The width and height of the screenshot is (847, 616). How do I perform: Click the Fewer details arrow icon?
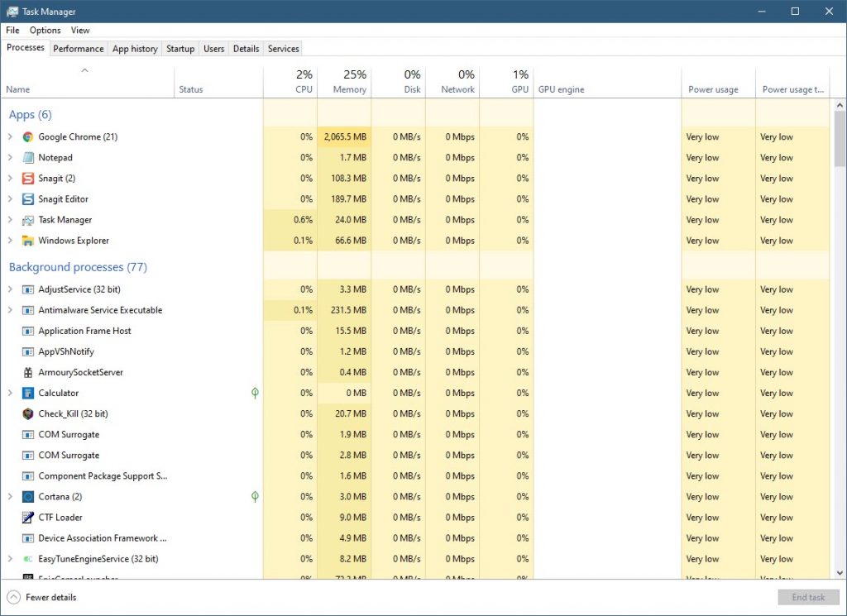14,597
